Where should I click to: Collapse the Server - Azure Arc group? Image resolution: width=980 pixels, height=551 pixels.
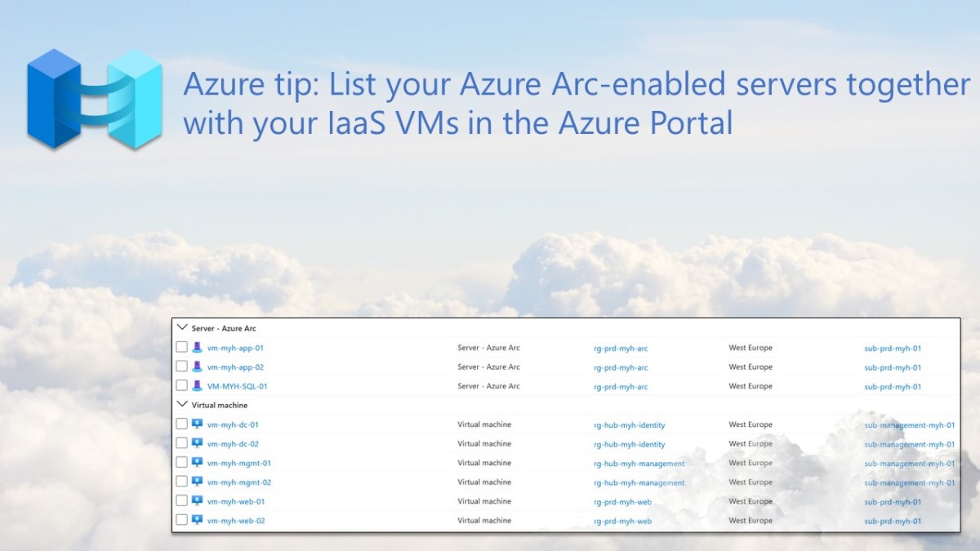pos(182,327)
